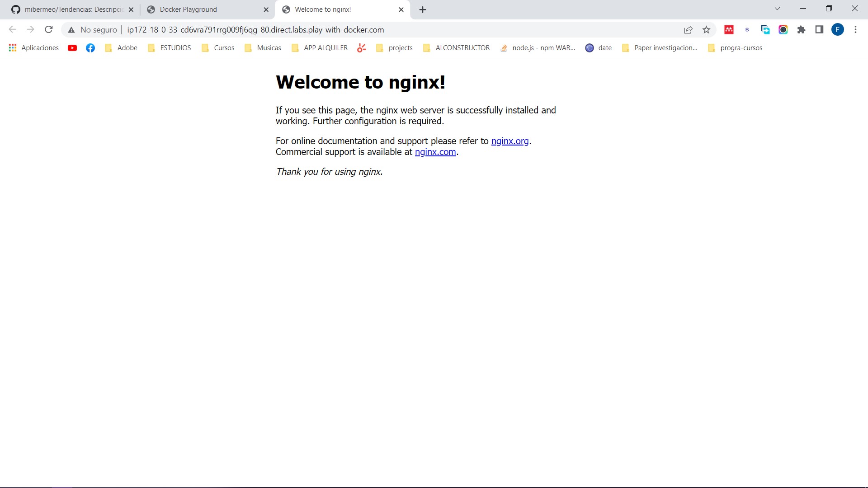Follow the nginx.com link

click(x=435, y=152)
